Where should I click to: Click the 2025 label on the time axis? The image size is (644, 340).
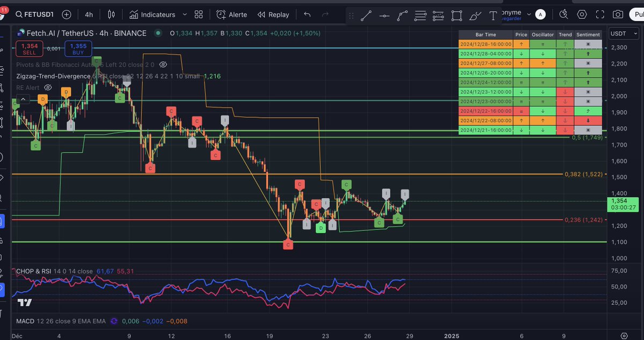(x=451, y=335)
